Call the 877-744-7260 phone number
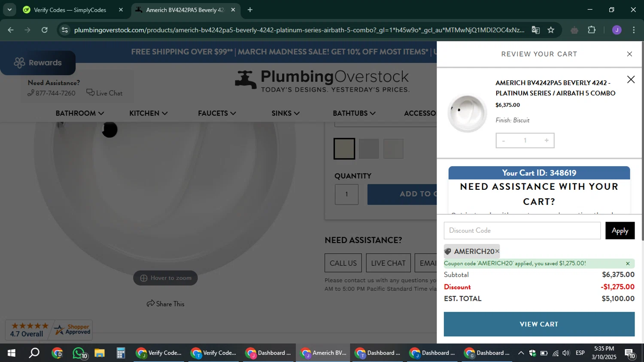The width and height of the screenshot is (644, 362). 52,93
